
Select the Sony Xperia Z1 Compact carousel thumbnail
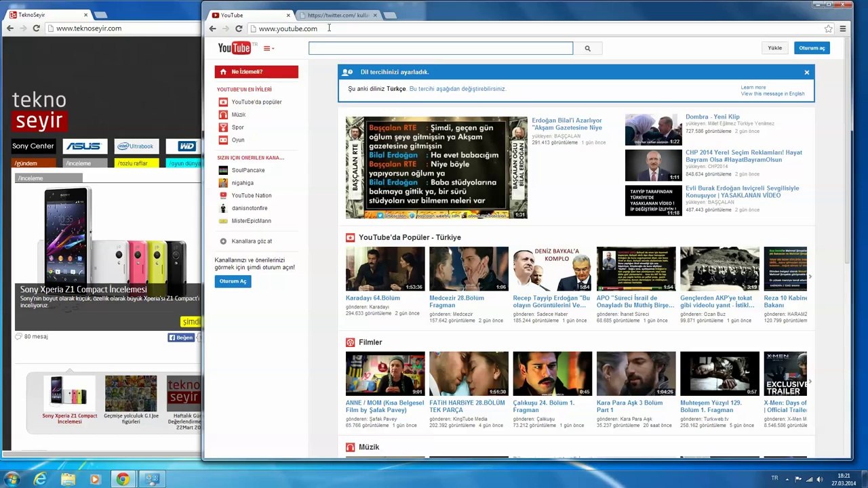click(x=70, y=394)
